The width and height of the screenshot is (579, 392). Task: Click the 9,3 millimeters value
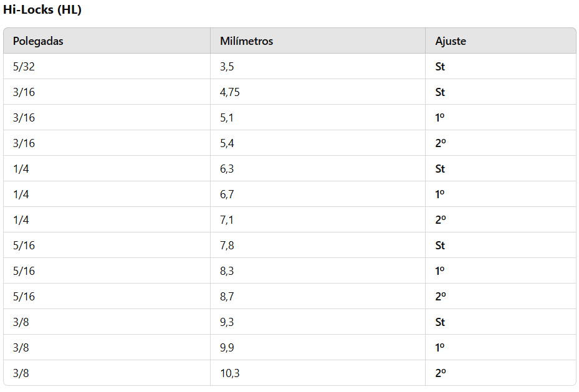[227, 322]
